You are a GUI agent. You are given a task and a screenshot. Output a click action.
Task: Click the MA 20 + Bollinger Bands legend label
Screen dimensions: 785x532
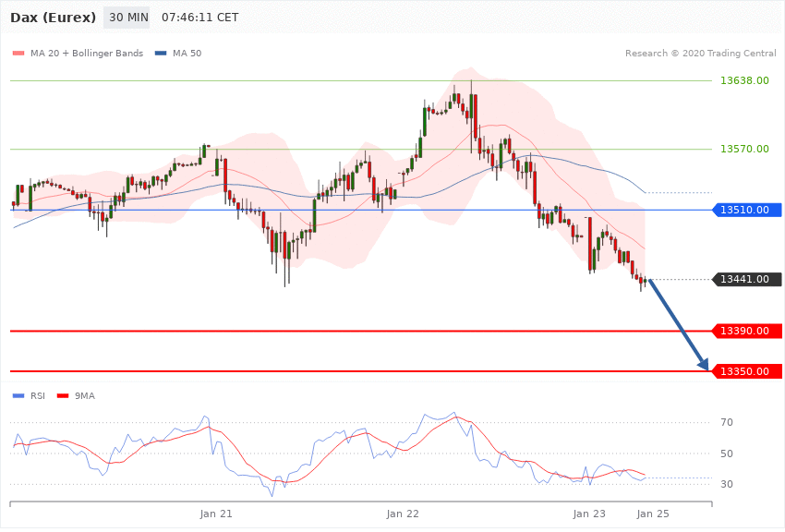[87, 53]
